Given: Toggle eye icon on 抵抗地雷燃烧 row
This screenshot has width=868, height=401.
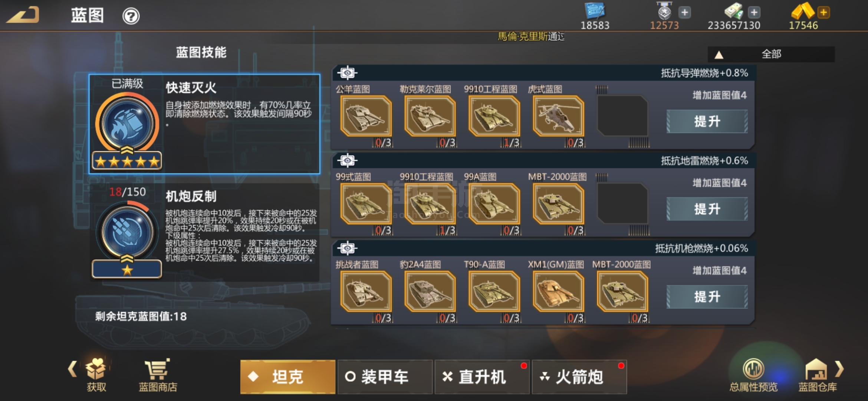Looking at the screenshot, I should click(x=347, y=160).
